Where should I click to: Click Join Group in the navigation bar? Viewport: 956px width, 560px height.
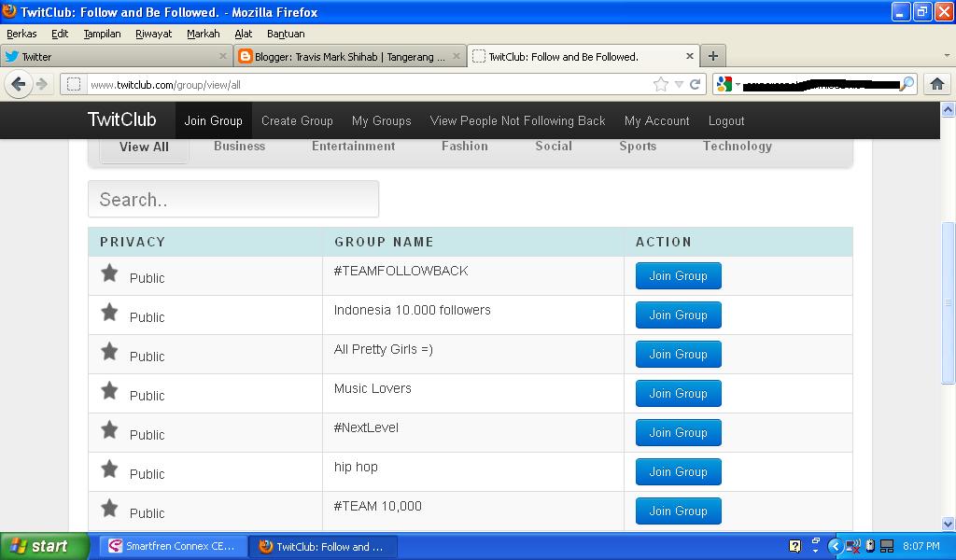[214, 120]
